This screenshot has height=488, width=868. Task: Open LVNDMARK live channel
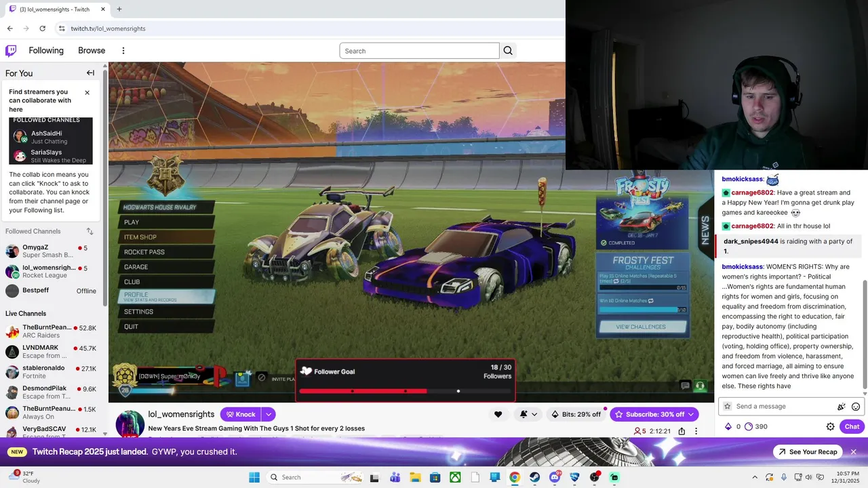(x=51, y=352)
